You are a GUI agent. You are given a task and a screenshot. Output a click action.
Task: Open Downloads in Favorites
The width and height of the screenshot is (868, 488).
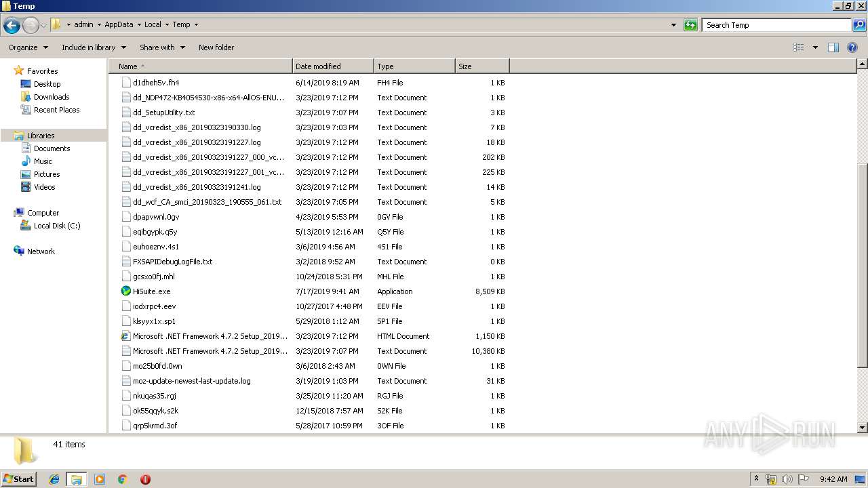pos(52,97)
